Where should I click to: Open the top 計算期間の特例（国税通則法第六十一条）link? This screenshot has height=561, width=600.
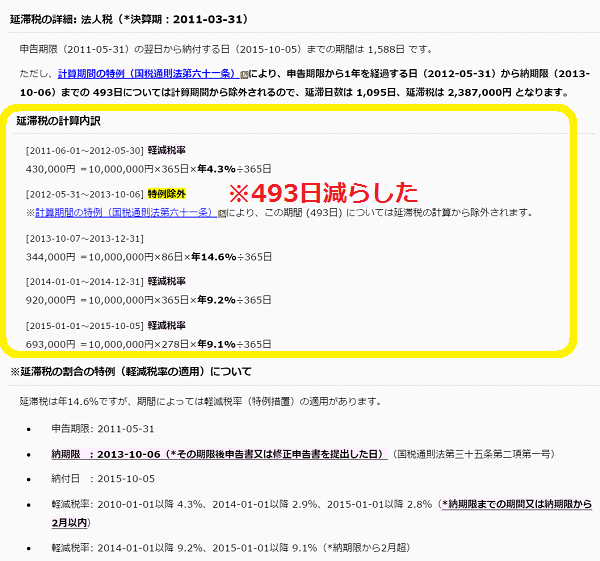(x=148, y=73)
